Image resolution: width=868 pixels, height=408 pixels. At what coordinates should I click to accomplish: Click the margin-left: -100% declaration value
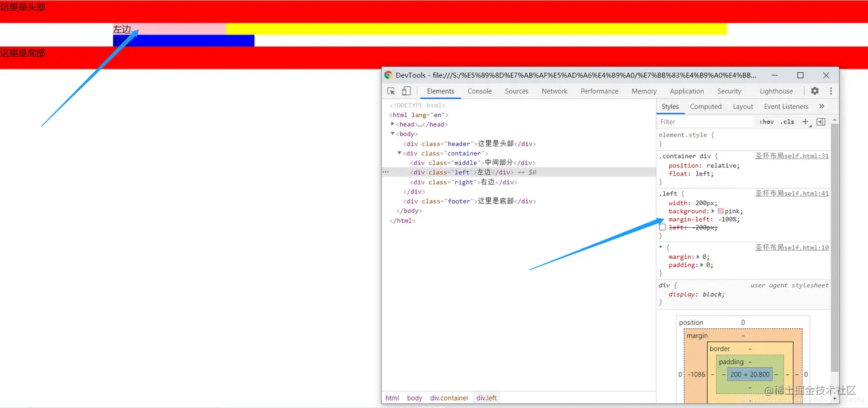(x=728, y=219)
